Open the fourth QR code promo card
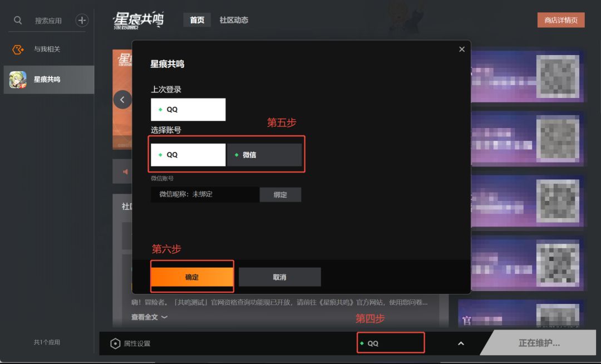 pyautogui.click(x=527, y=263)
